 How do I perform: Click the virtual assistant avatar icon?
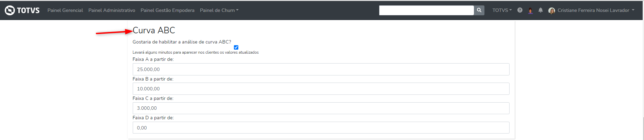[x=530, y=11]
